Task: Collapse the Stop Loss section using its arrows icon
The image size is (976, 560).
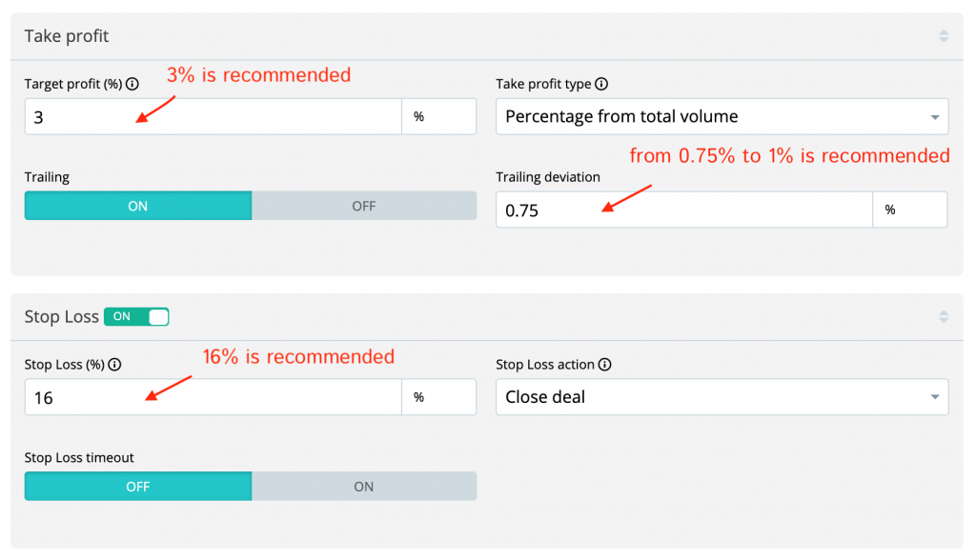Action: coord(944,316)
